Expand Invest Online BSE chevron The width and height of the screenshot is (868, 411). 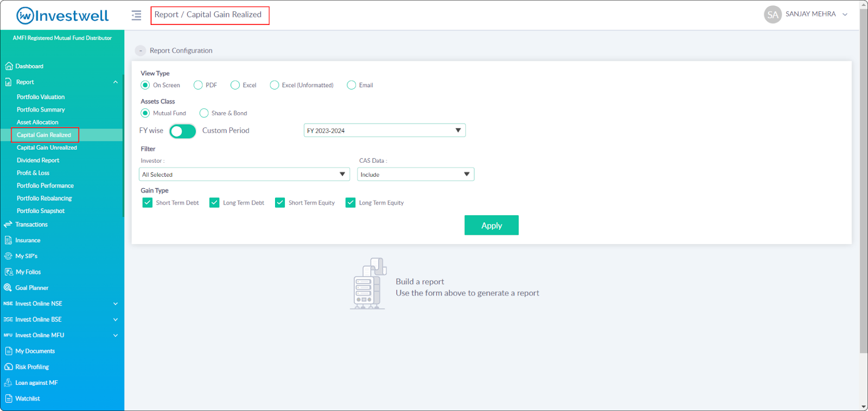point(116,319)
